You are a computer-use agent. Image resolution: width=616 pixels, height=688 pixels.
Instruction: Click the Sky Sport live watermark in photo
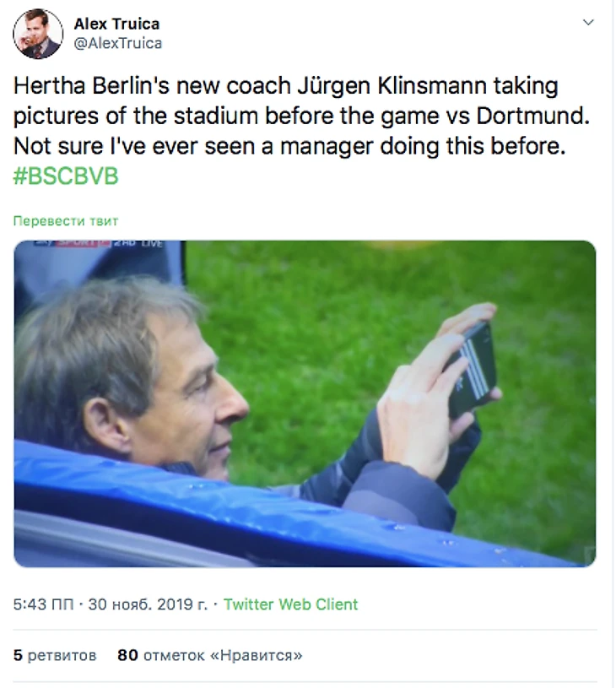click(96, 246)
